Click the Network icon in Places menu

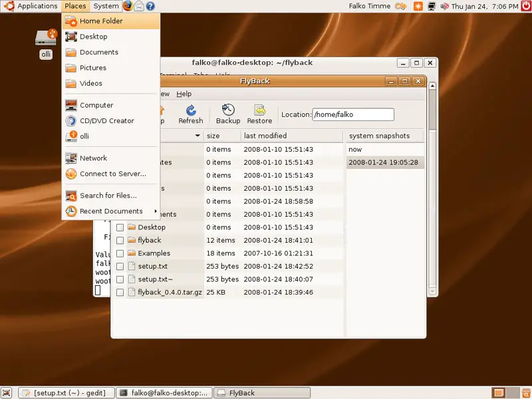click(71, 158)
